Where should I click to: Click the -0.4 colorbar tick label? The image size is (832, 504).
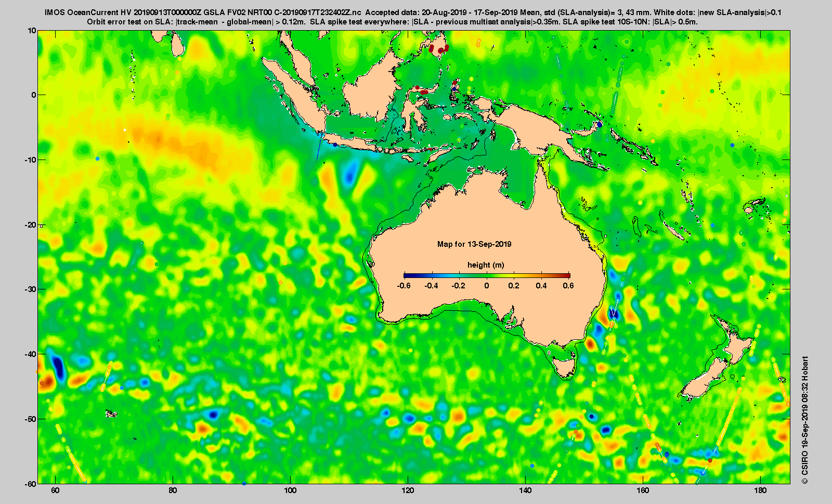click(x=431, y=286)
